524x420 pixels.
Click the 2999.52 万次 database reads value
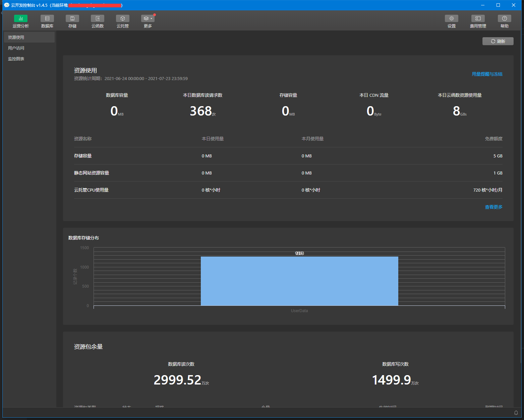click(181, 380)
